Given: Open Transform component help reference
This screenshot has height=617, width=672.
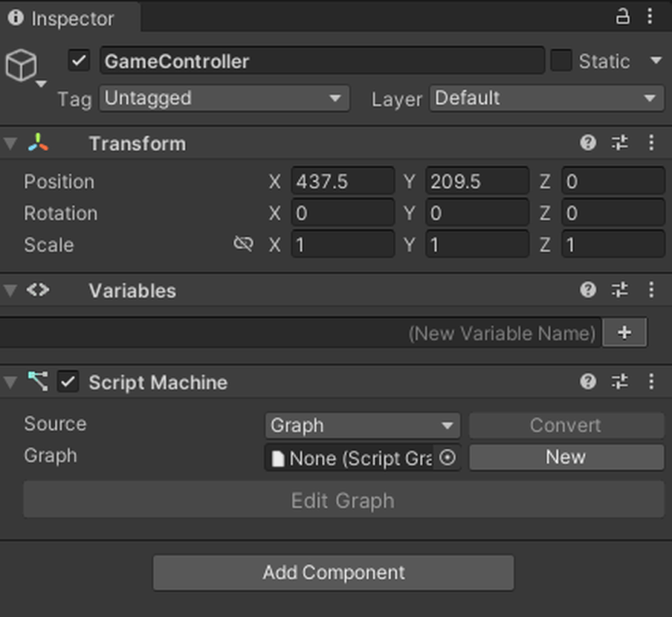Looking at the screenshot, I should (588, 144).
